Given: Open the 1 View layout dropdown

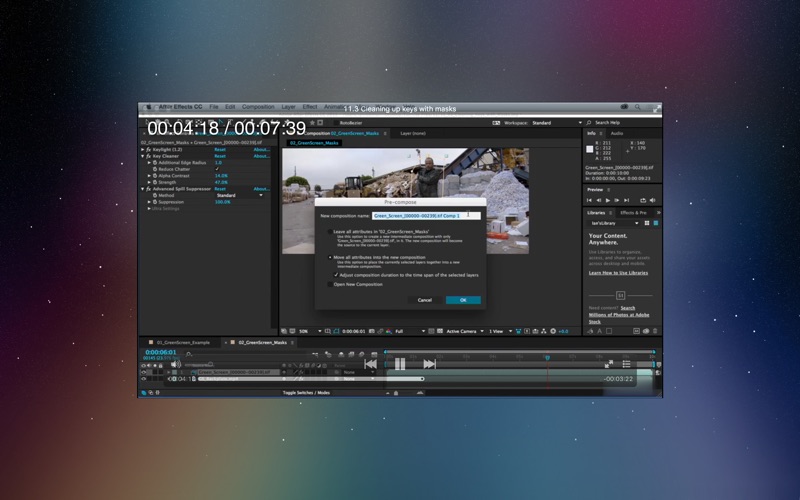Looking at the screenshot, I should pyautogui.click(x=500, y=331).
